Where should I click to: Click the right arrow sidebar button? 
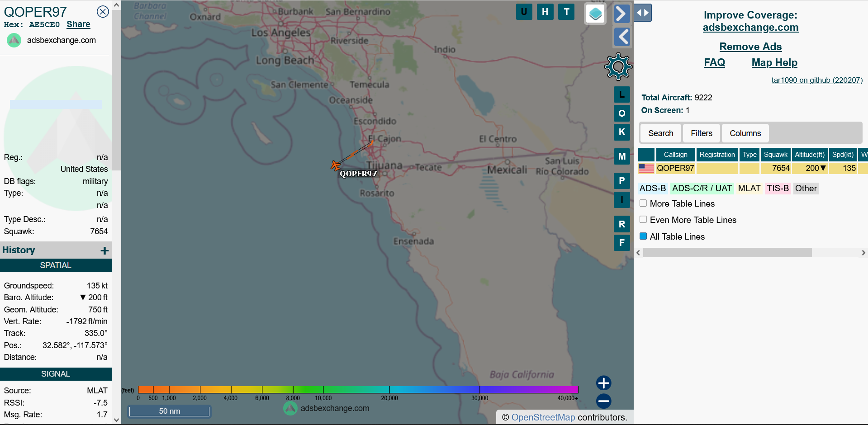pyautogui.click(x=622, y=14)
